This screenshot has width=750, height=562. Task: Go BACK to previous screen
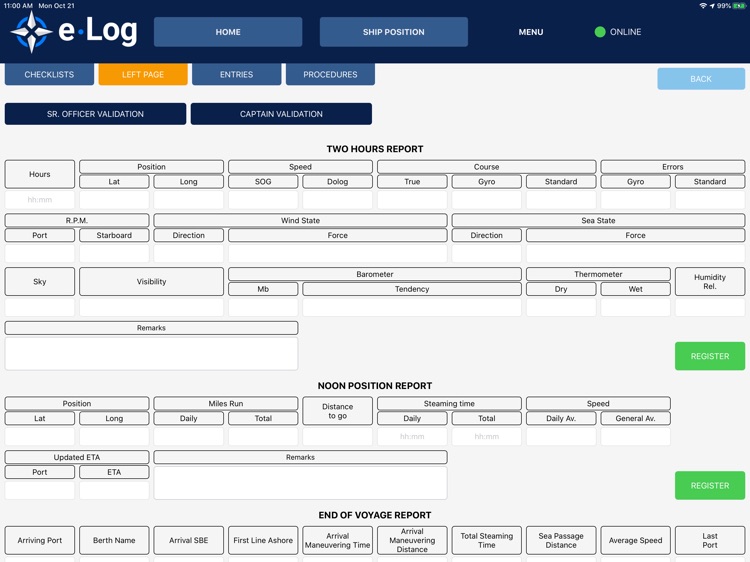coord(701,79)
